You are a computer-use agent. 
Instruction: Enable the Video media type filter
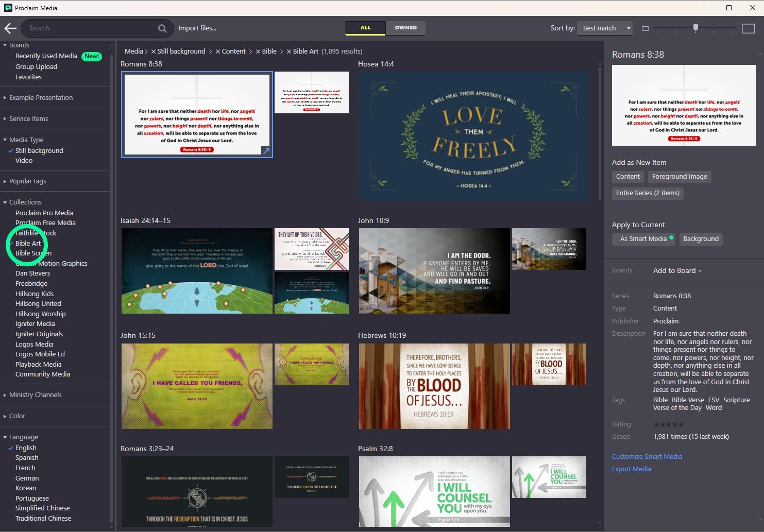coord(24,160)
